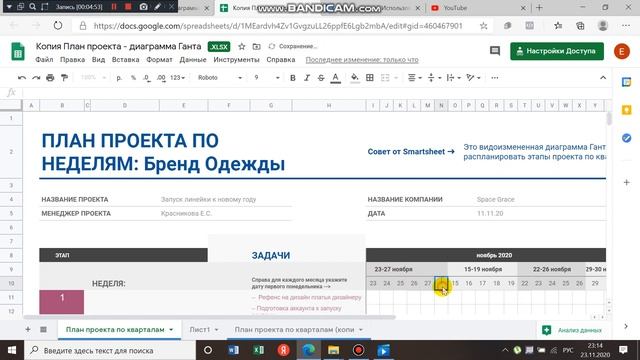
Task: Click the undo icon in toolbar
Action: (22, 78)
